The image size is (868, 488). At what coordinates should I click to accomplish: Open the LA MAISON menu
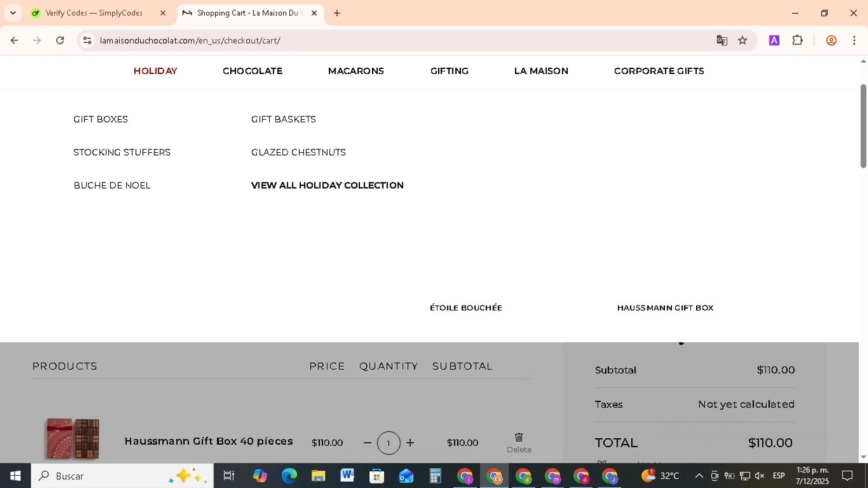541,71
